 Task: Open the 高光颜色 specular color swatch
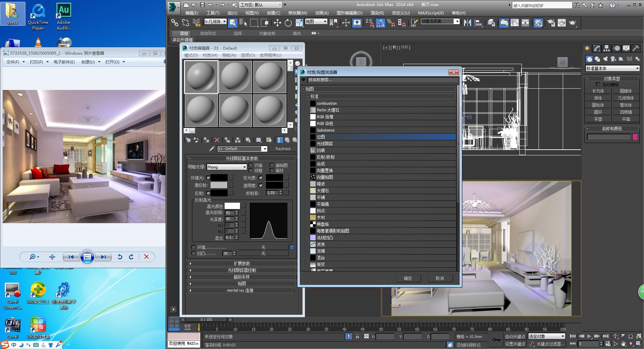click(232, 206)
